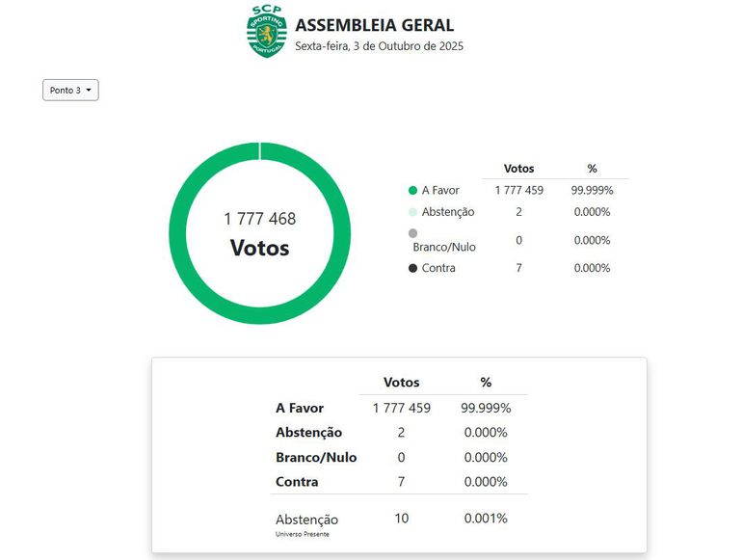
Task: Toggle the Branco/Nulo legend label beside the chart
Action: click(x=443, y=247)
